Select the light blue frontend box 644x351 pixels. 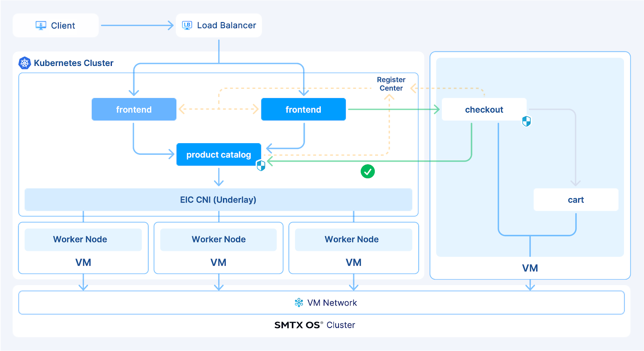[x=134, y=109]
